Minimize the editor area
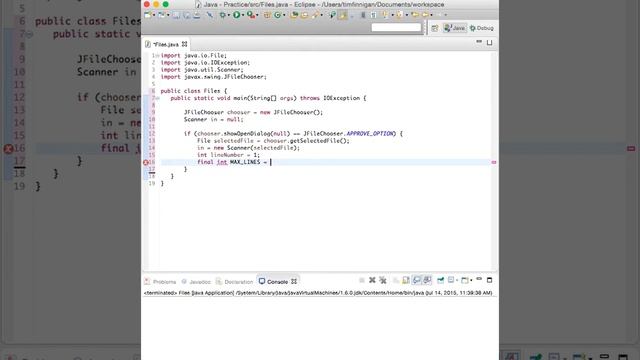The height and width of the screenshot is (360, 640). coord(479,42)
